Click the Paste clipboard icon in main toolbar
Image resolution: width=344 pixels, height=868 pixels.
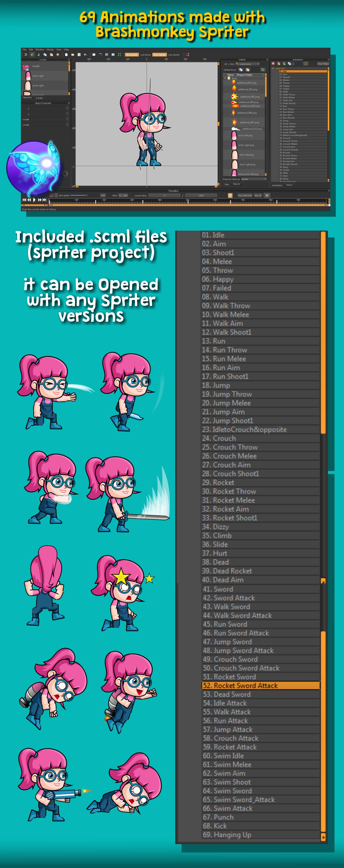click(x=51, y=55)
